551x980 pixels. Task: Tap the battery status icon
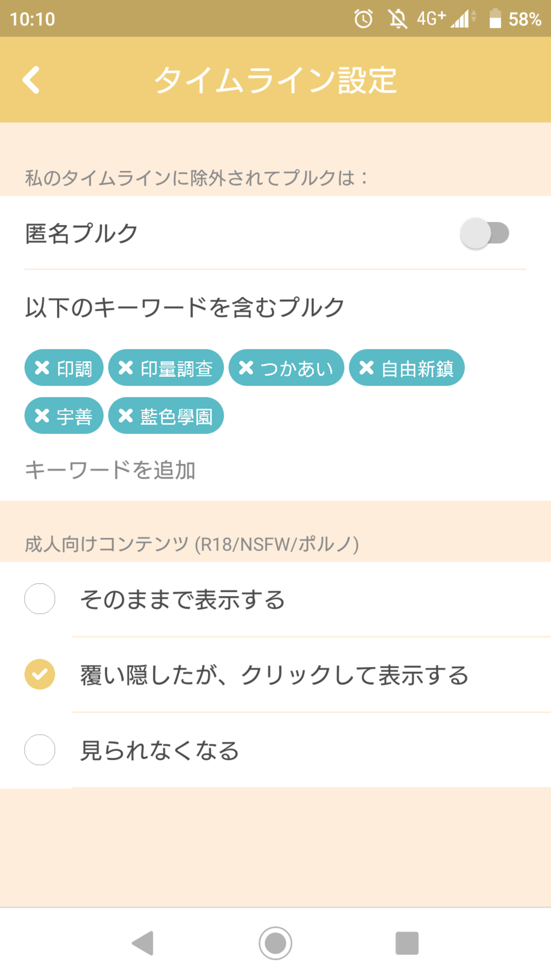[495, 19]
